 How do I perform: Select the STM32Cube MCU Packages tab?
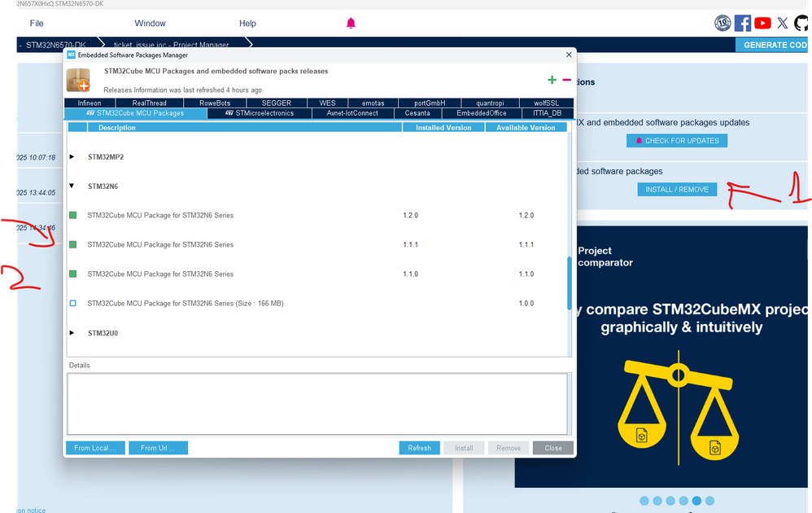coord(136,113)
